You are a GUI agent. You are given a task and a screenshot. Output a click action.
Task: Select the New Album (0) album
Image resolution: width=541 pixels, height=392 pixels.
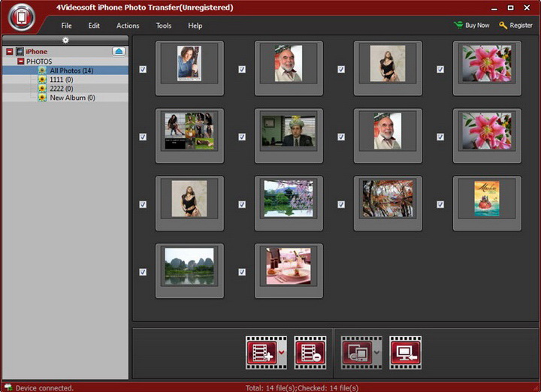click(72, 98)
